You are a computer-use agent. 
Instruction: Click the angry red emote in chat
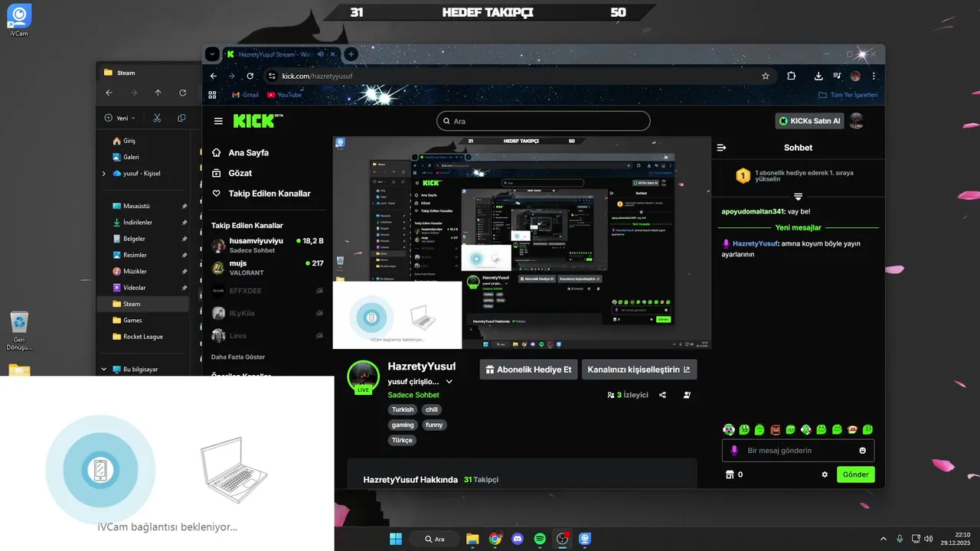[775, 429]
